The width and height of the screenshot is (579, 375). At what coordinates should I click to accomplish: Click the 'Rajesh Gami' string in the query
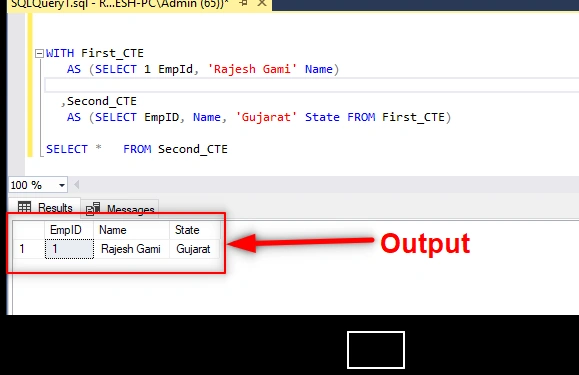(x=252, y=69)
